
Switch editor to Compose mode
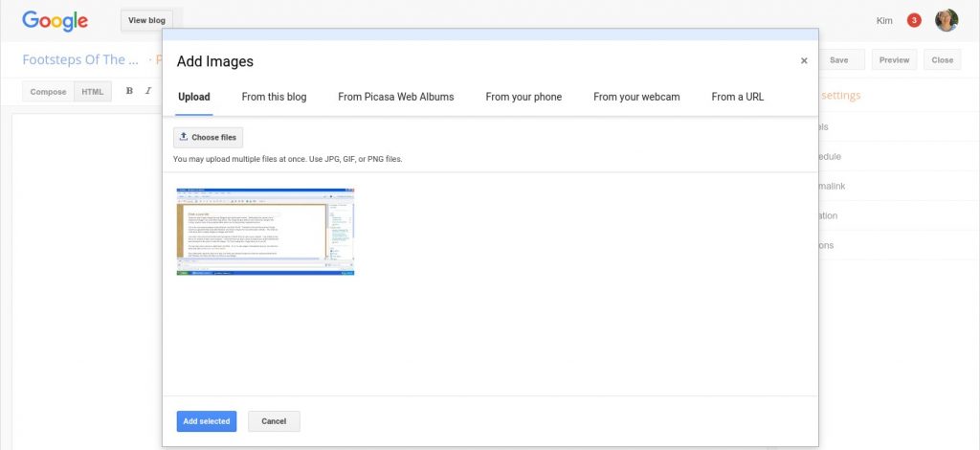click(x=48, y=92)
